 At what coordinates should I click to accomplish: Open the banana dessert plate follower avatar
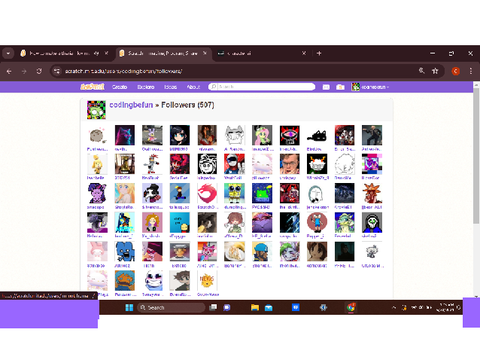coord(234,252)
